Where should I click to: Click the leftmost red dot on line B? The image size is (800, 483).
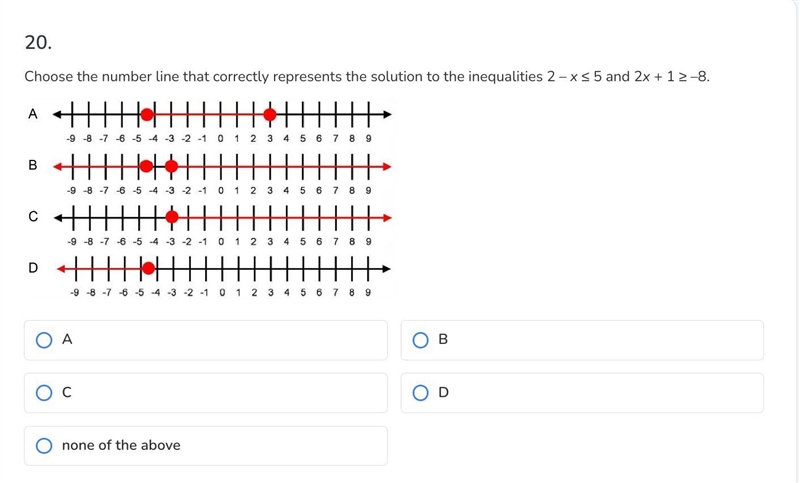pyautogui.click(x=146, y=166)
